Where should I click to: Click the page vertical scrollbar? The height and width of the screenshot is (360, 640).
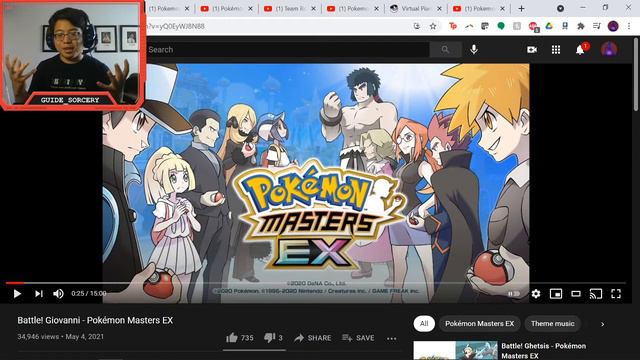tap(636, 73)
